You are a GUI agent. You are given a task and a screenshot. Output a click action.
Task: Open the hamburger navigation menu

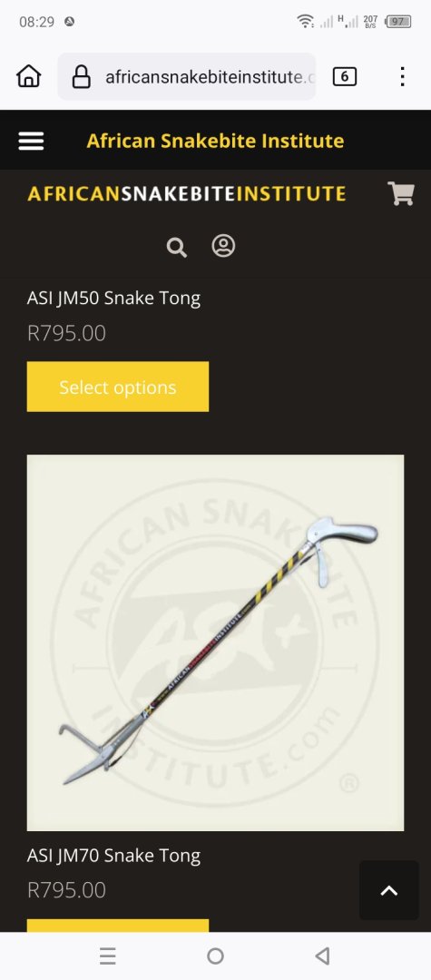tap(31, 141)
